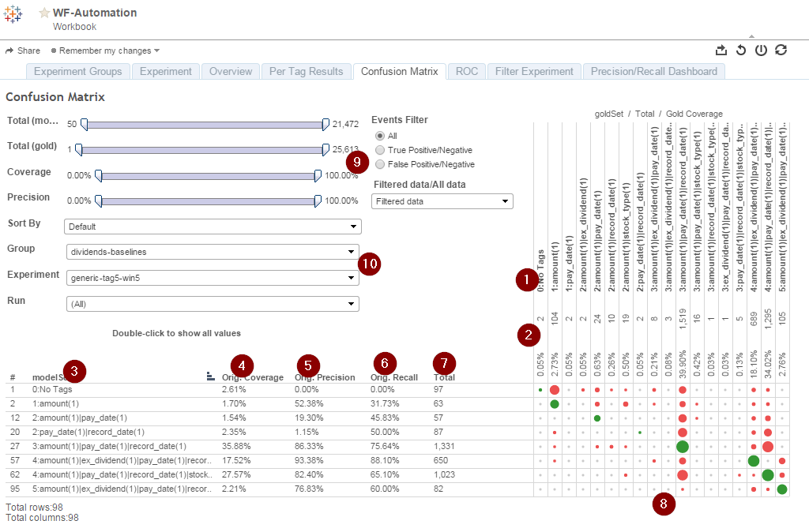Click the pause updates power icon
Screen dimensions: 809x532
click(x=761, y=50)
